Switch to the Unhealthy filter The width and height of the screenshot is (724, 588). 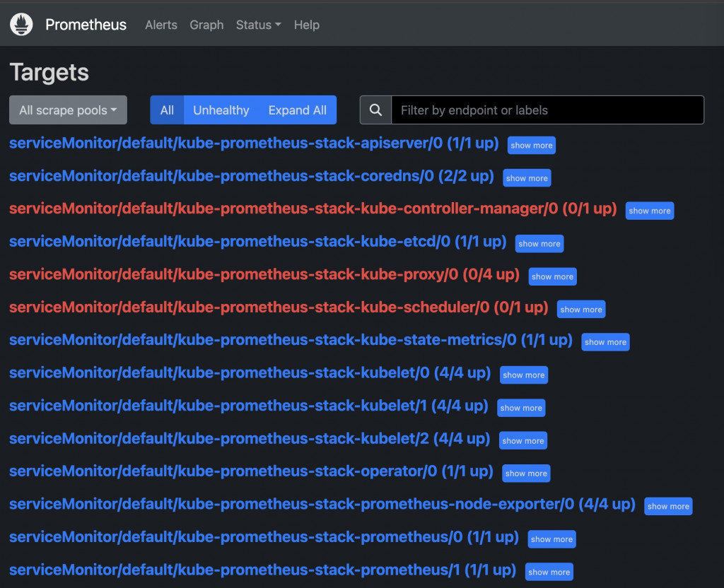point(221,110)
